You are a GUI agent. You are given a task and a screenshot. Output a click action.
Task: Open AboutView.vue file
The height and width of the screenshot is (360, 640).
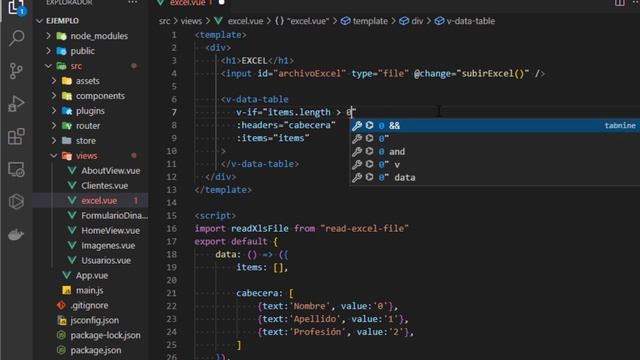(111, 171)
